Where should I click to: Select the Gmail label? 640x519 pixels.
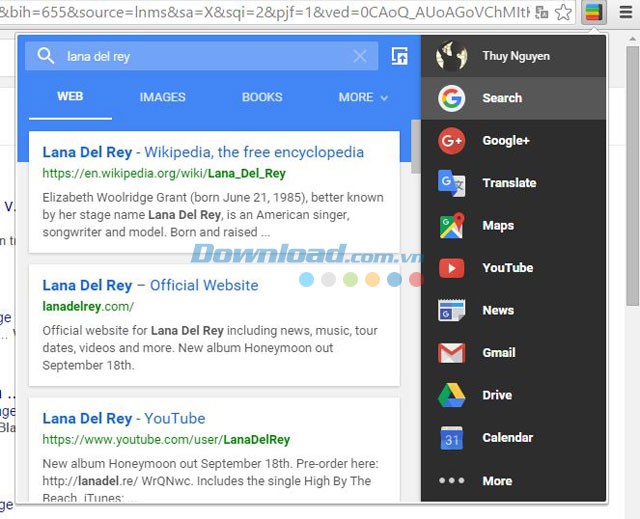coord(499,353)
